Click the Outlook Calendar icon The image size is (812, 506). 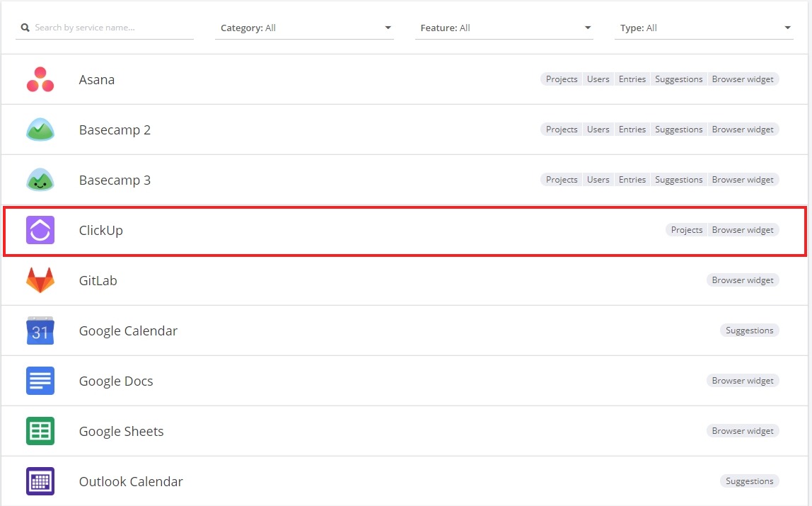pos(40,481)
